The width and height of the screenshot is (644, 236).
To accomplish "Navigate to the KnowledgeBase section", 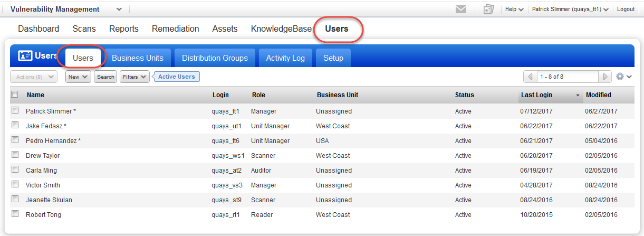I will tap(281, 29).
